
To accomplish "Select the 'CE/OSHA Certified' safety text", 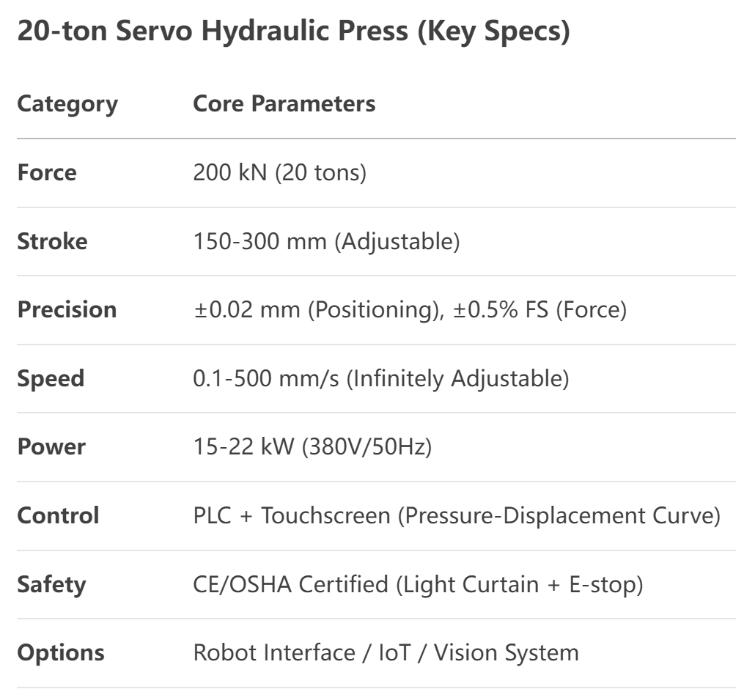I will tap(291, 584).
